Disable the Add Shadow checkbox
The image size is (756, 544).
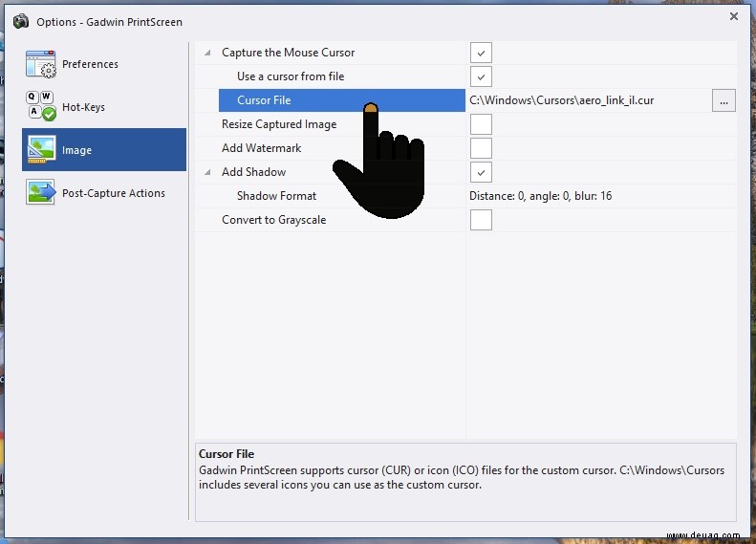(481, 172)
